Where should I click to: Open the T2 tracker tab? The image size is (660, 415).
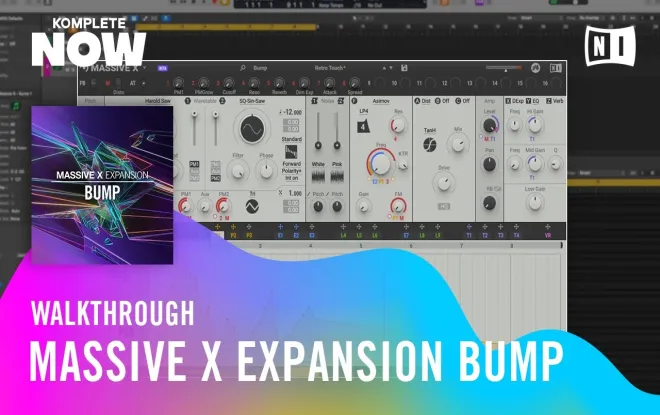pos(485,235)
